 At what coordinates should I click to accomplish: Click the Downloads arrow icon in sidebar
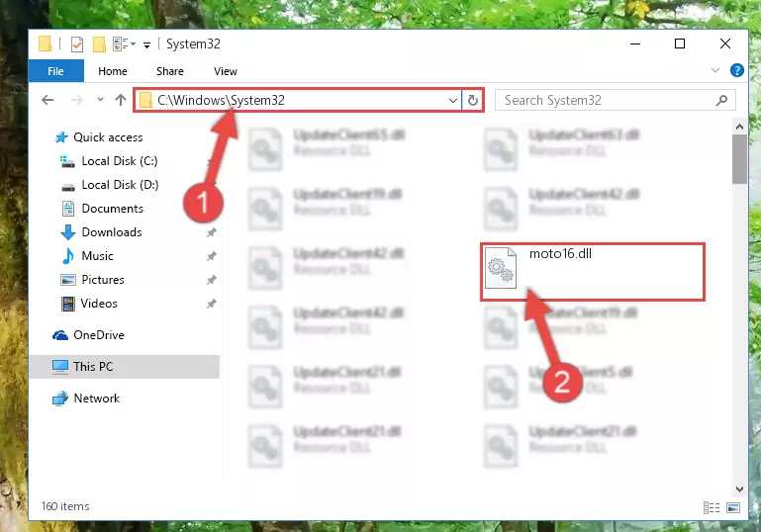68,232
